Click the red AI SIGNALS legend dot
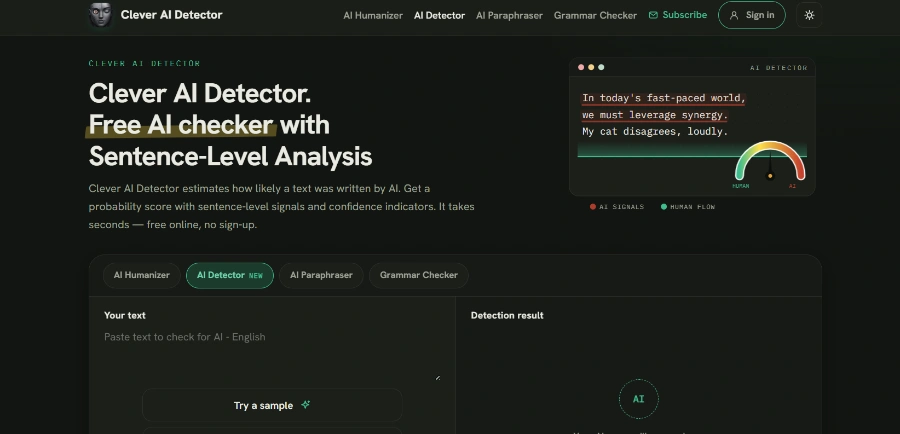 coord(593,207)
